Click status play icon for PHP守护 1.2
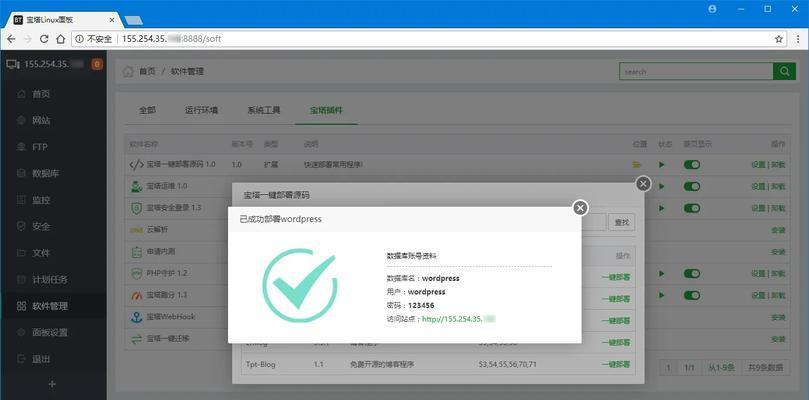Viewport: 809px width, 400px height. [x=661, y=273]
